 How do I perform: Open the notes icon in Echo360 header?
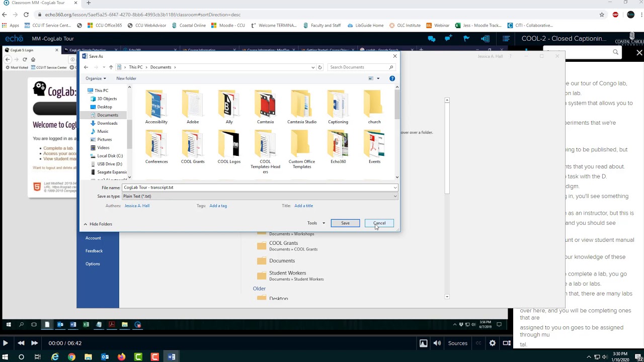pos(485,39)
